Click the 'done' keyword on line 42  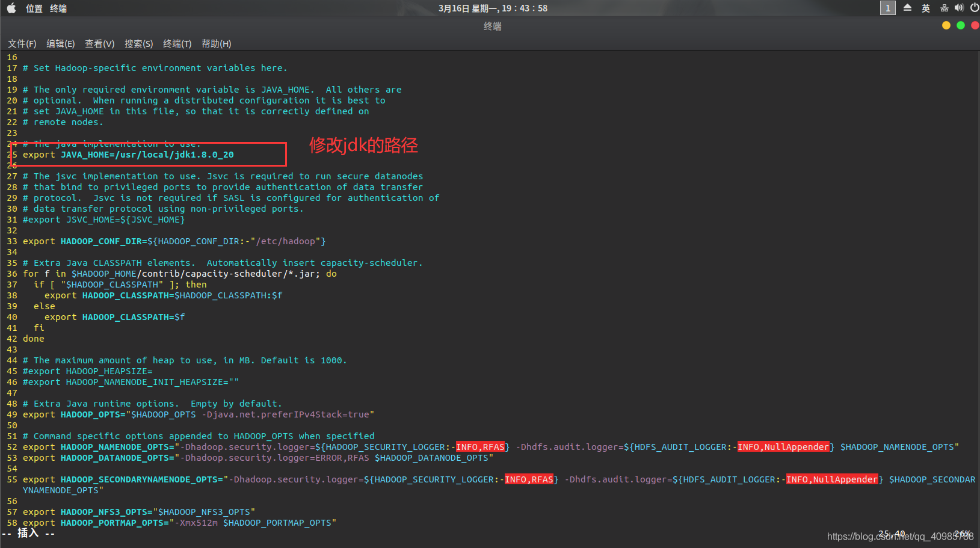tap(34, 339)
